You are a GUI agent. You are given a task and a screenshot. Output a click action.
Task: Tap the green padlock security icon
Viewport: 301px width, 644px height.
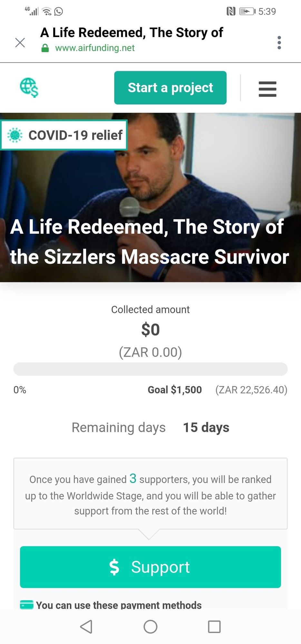(45, 48)
